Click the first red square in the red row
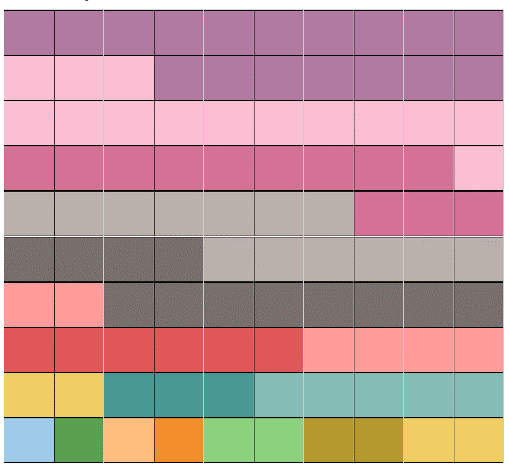This screenshot has height=468, width=509. point(29,350)
